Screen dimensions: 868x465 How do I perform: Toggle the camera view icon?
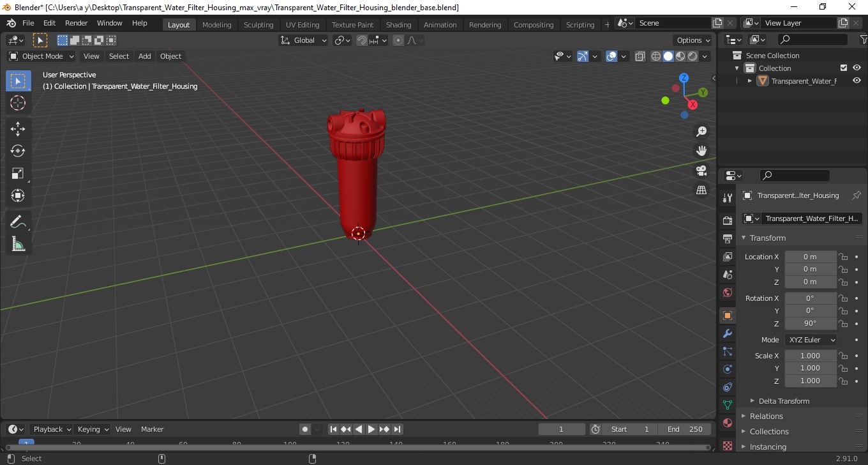pyautogui.click(x=701, y=171)
